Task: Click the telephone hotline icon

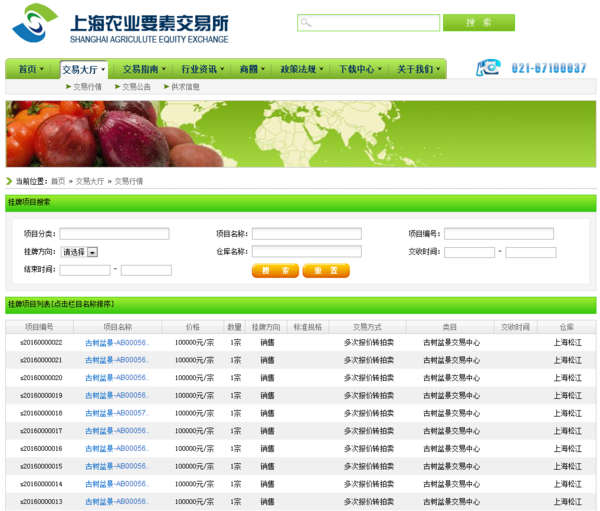Action: (487, 68)
